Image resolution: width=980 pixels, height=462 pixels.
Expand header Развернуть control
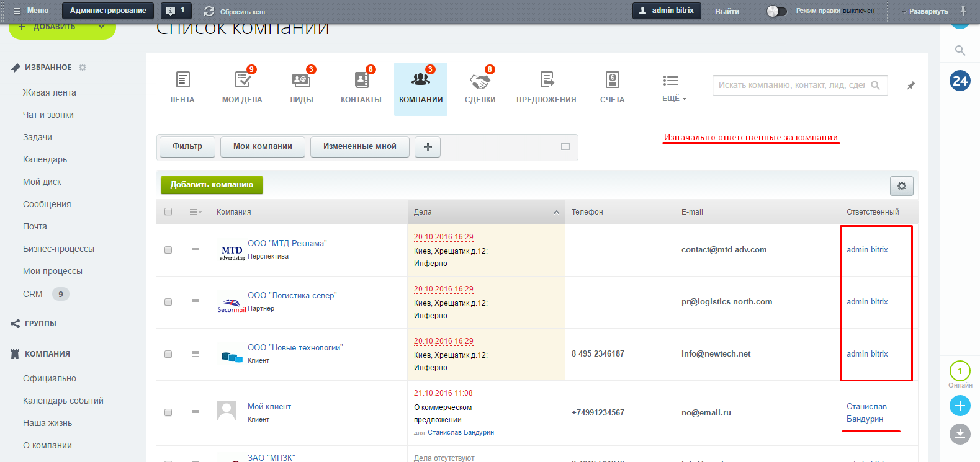click(x=925, y=11)
